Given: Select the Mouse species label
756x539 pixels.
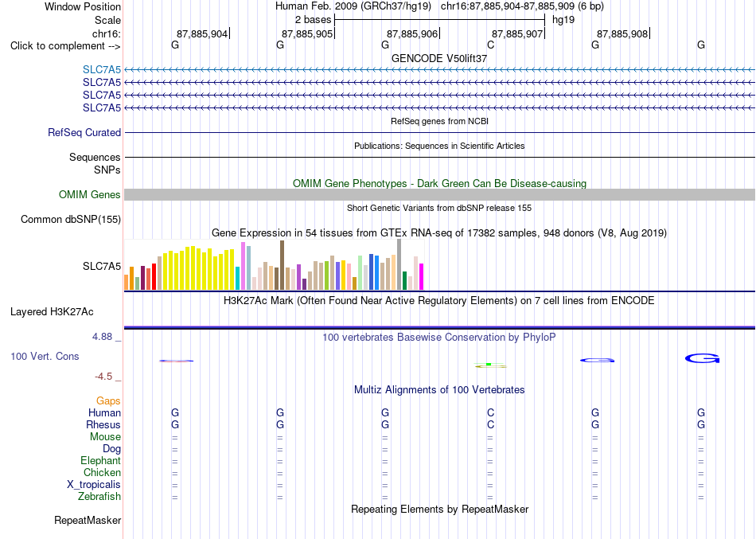Looking at the screenshot, I should point(105,437).
